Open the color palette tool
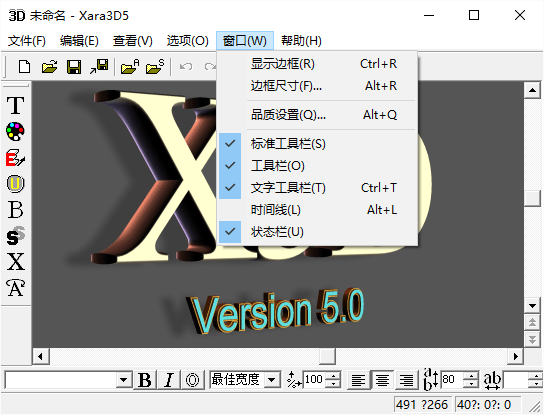 (x=16, y=131)
